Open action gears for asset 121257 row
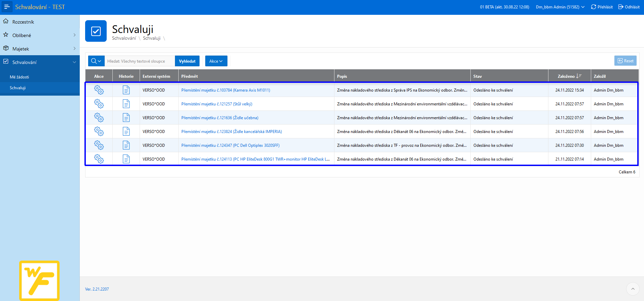 tap(99, 104)
